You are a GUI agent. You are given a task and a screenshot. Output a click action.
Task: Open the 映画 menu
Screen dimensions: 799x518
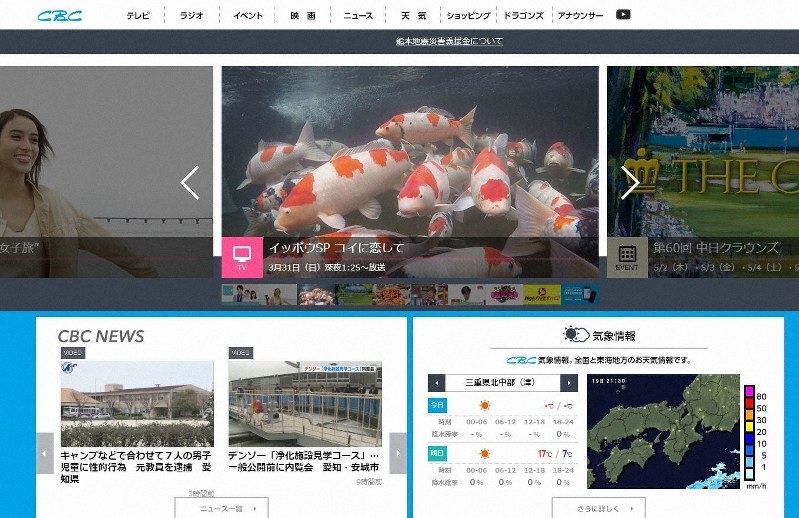pos(303,16)
